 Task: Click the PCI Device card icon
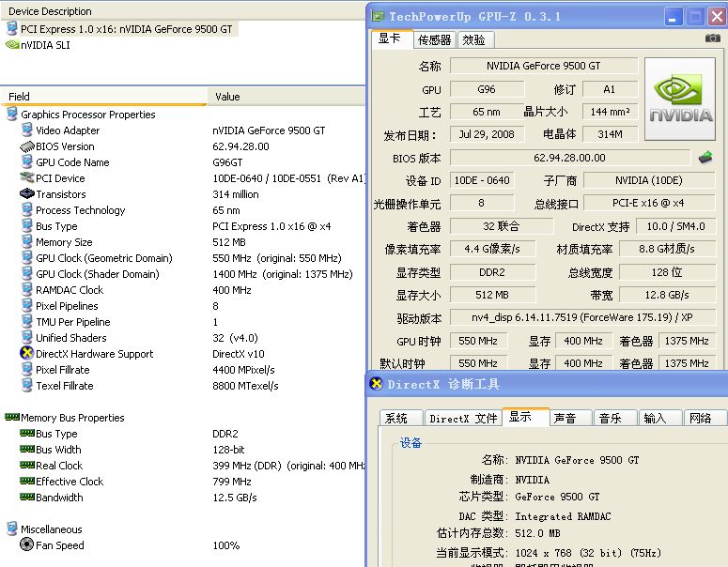point(27,177)
